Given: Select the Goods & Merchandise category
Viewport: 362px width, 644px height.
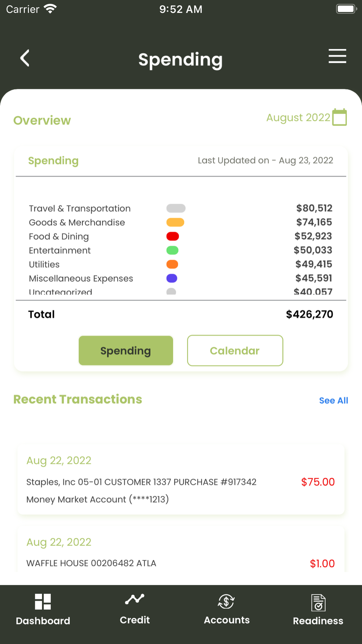Looking at the screenshot, I should (x=77, y=222).
